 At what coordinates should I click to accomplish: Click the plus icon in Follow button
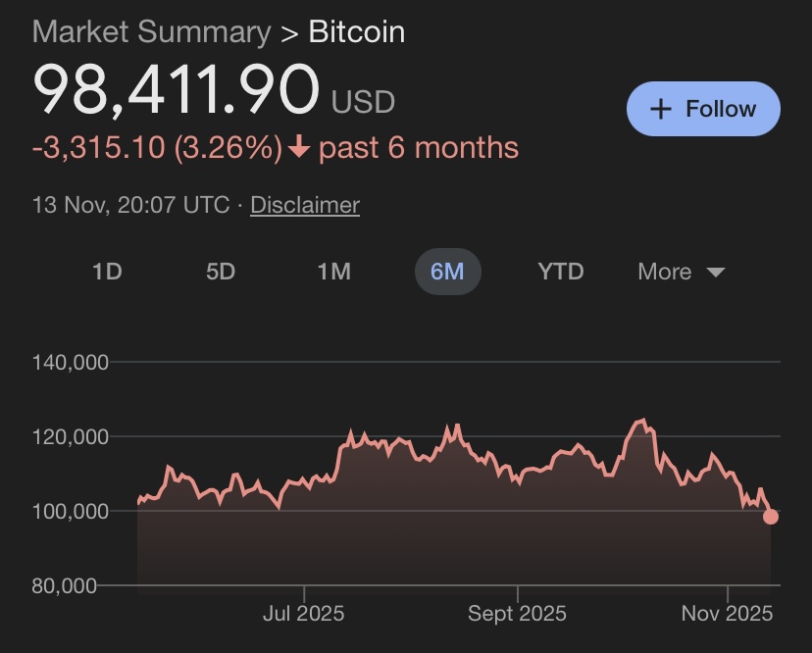coord(661,109)
